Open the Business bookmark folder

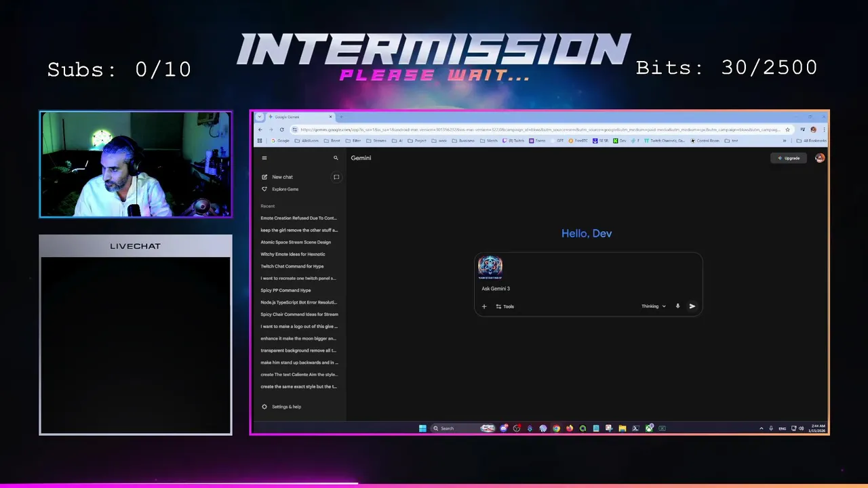click(x=463, y=140)
